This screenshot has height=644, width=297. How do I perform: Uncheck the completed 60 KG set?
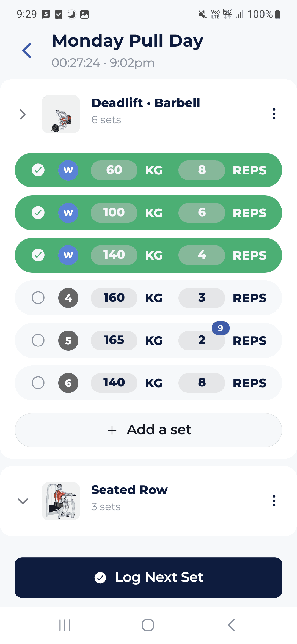tap(38, 170)
